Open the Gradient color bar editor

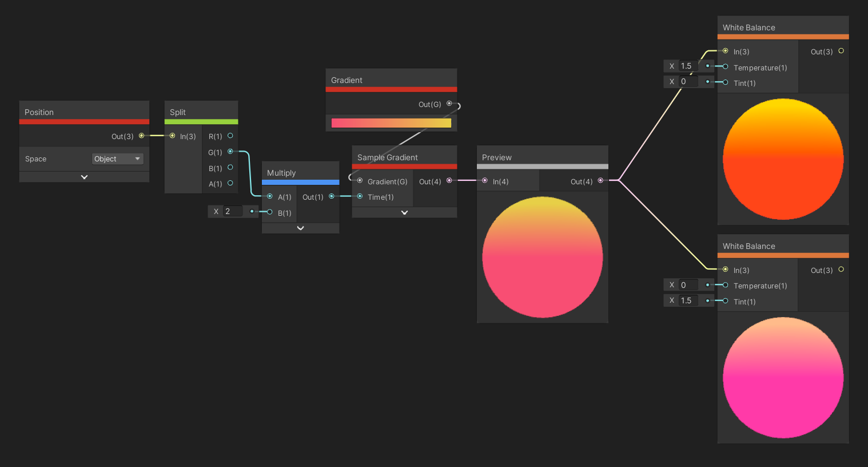tap(391, 123)
